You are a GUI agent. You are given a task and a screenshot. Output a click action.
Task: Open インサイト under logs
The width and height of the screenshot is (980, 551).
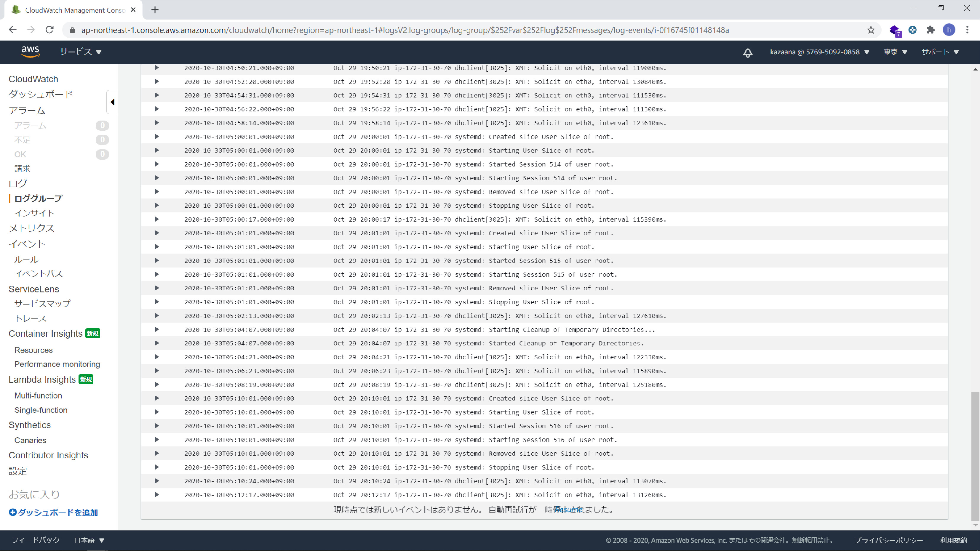[x=35, y=213]
